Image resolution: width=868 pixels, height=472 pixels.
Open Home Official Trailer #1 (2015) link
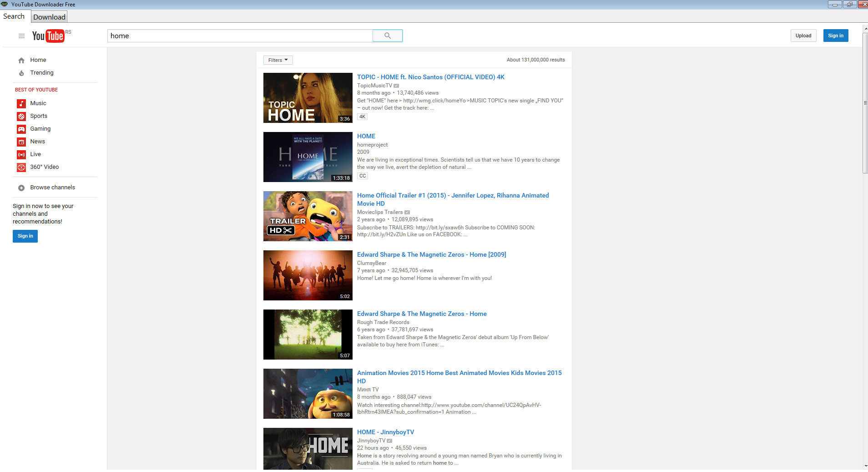(x=453, y=199)
